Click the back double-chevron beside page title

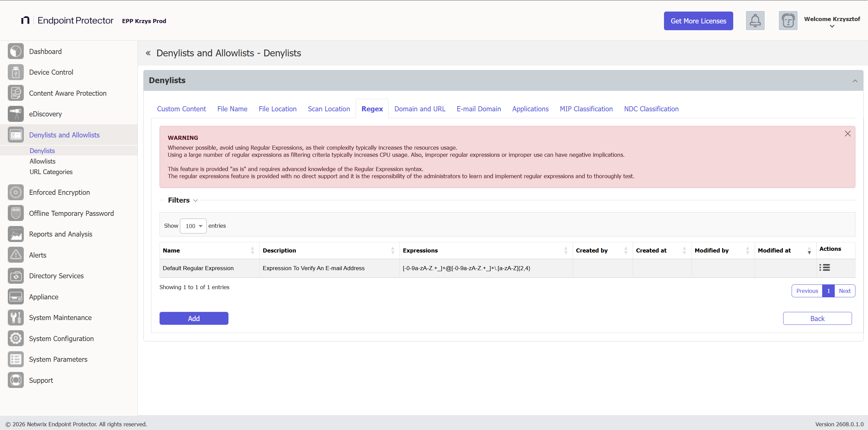(x=148, y=53)
